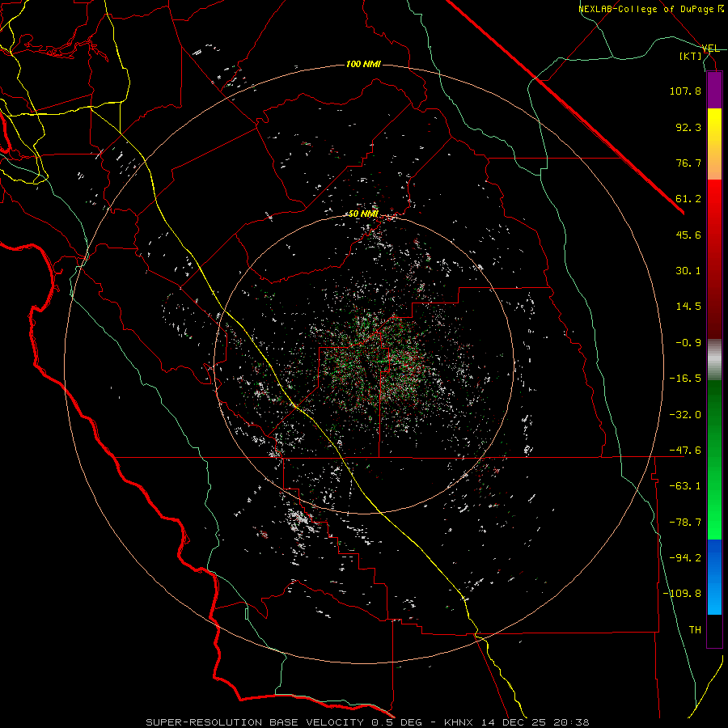Click the 14.5 legend value

coord(688,307)
